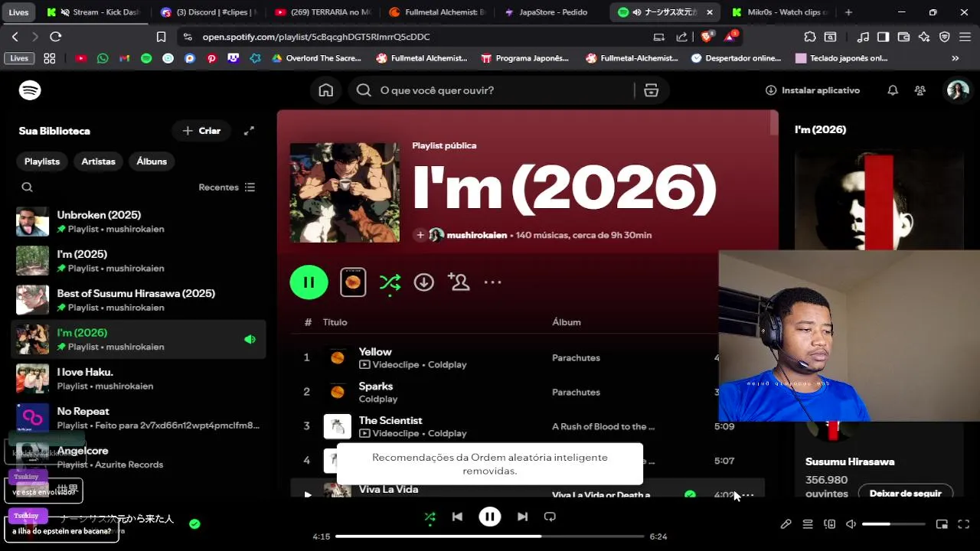The width and height of the screenshot is (980, 551).
Task: Open the Pinterest bookmark icon
Action: click(x=211, y=58)
